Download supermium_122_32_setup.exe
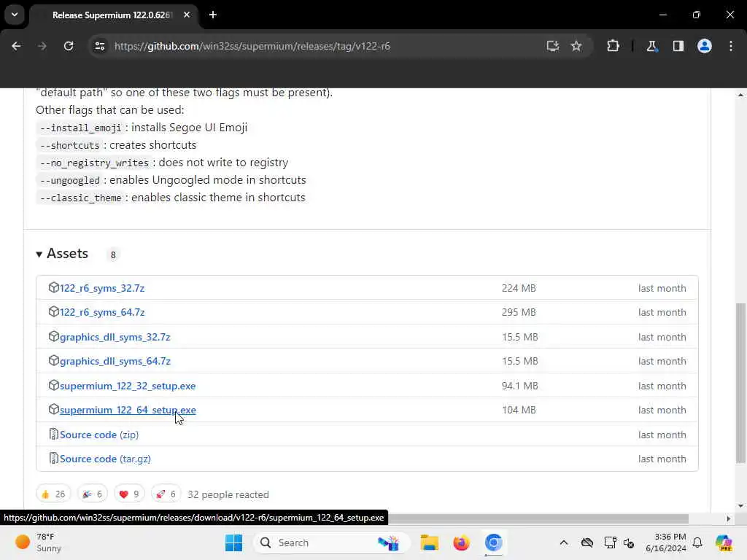 point(128,386)
